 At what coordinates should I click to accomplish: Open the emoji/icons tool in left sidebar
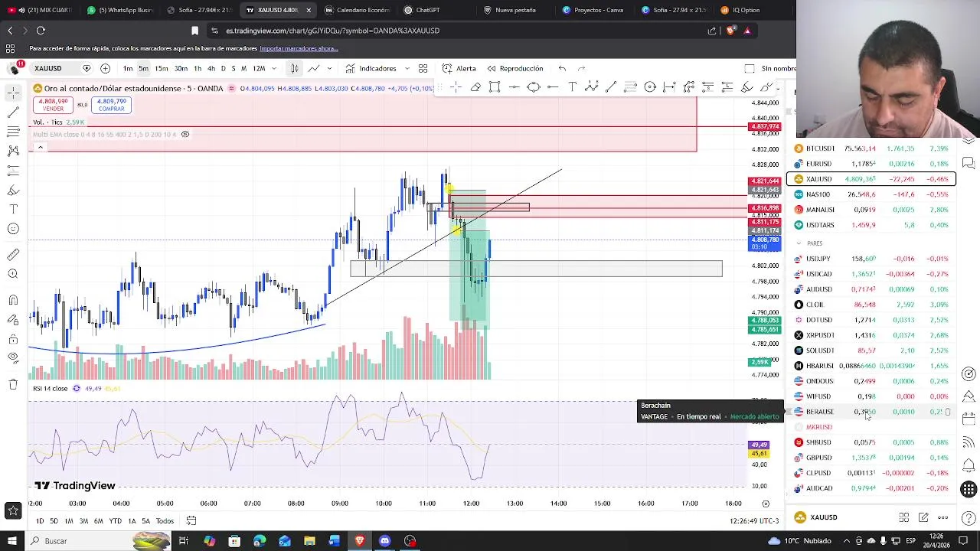[x=13, y=229]
